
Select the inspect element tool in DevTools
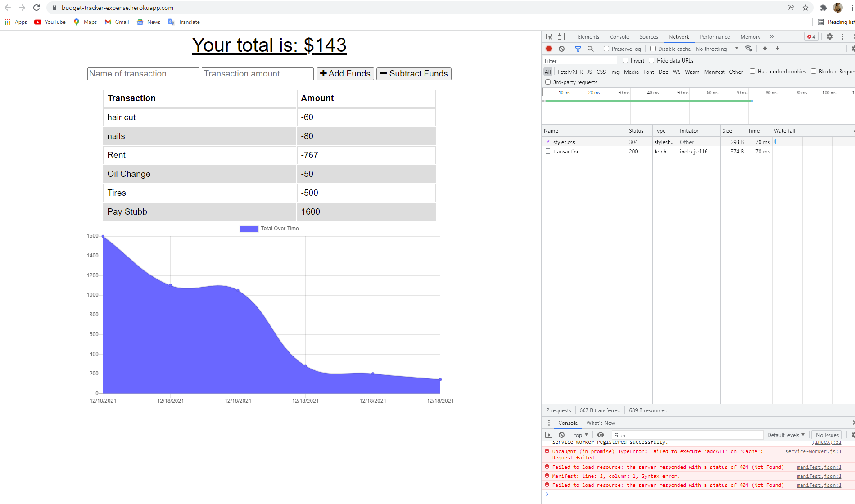coord(548,36)
